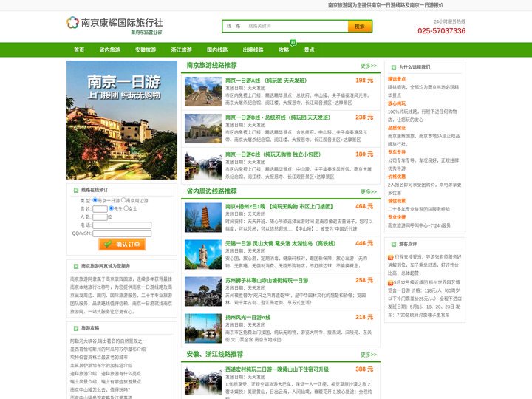Focus the QQ/MSN input field
The height and width of the screenshot is (399, 532).
click(122, 233)
